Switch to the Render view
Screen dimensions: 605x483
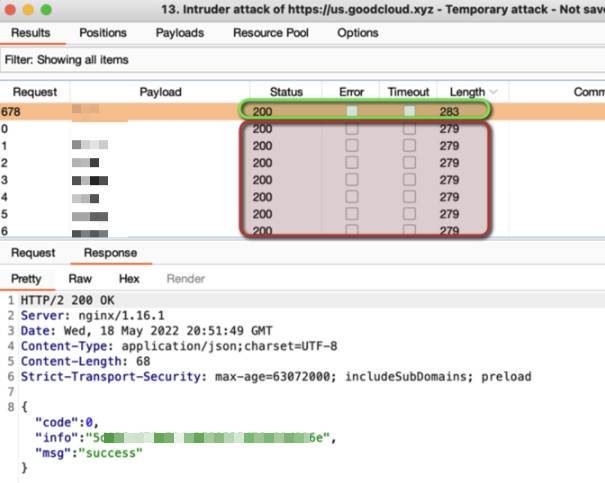[186, 279]
